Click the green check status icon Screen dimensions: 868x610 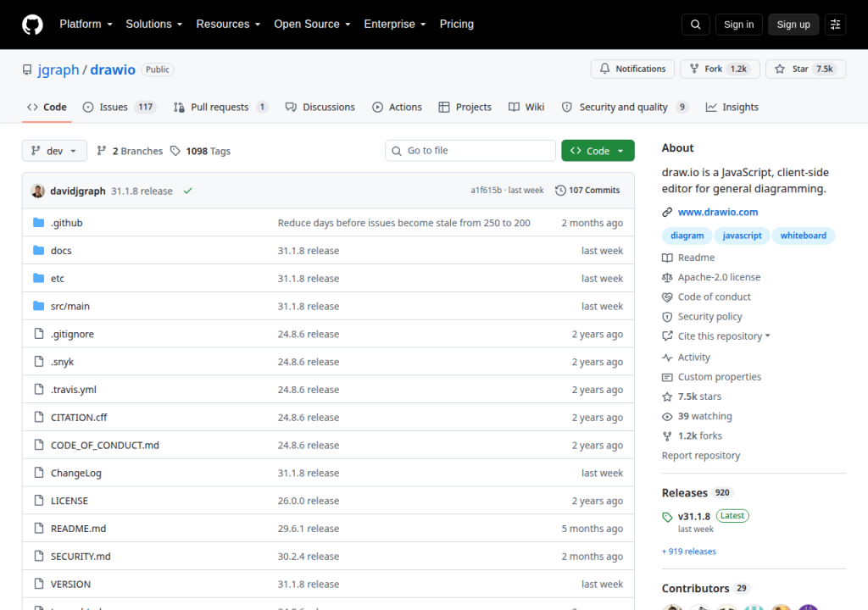pos(187,191)
